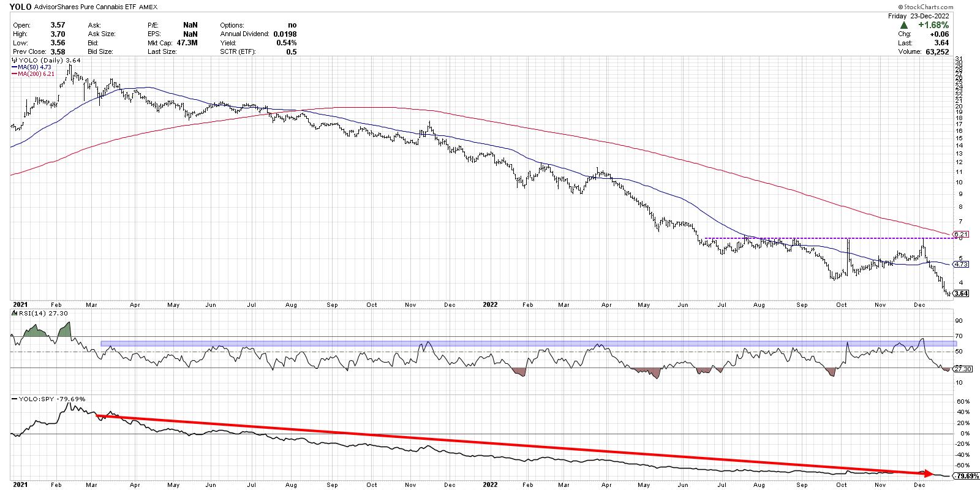Click the 27.30 RSI tag on right axis

pyautogui.click(x=962, y=369)
